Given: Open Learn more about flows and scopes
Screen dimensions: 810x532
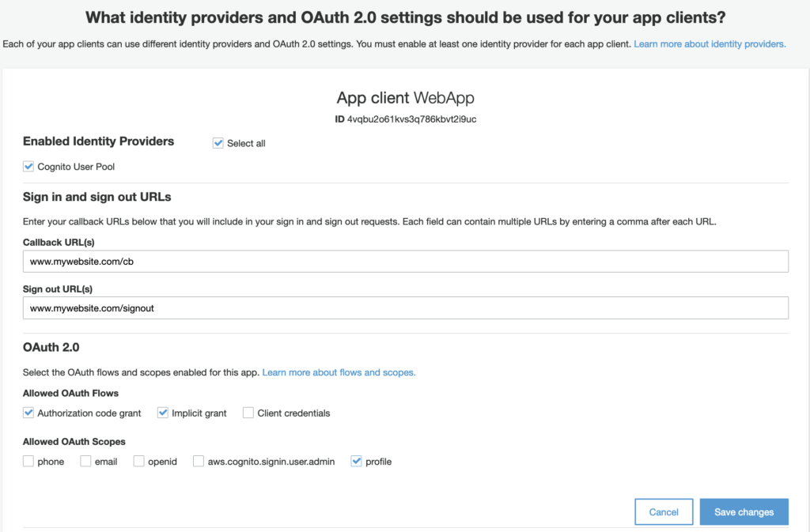Looking at the screenshot, I should pyautogui.click(x=339, y=372).
